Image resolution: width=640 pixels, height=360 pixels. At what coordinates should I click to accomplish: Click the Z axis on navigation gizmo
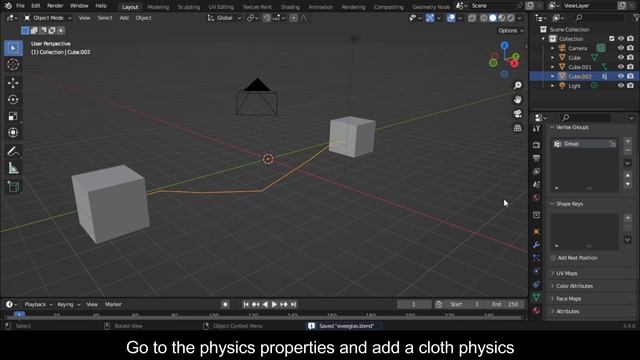click(504, 45)
